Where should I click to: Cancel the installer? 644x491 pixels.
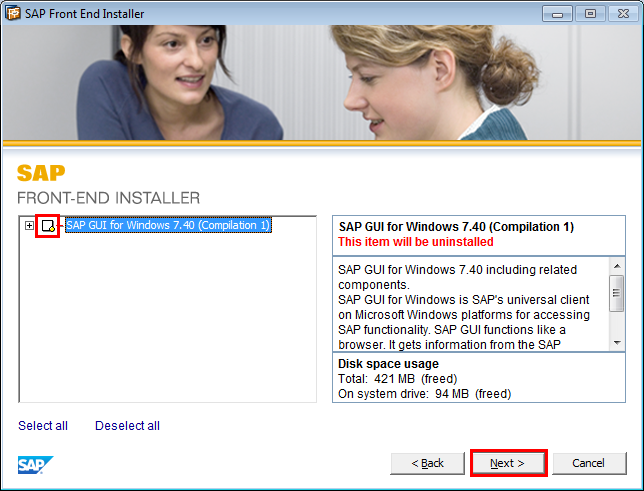(x=589, y=463)
